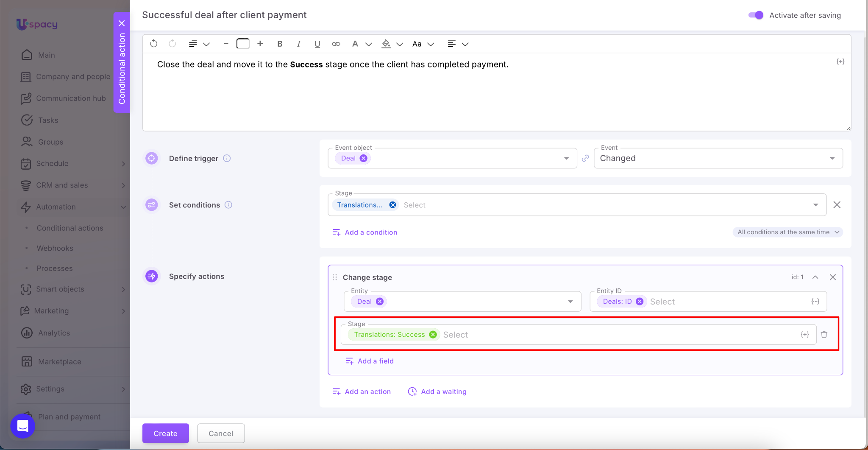
Task: Delete the Stage field with trash icon
Action: tap(824, 335)
